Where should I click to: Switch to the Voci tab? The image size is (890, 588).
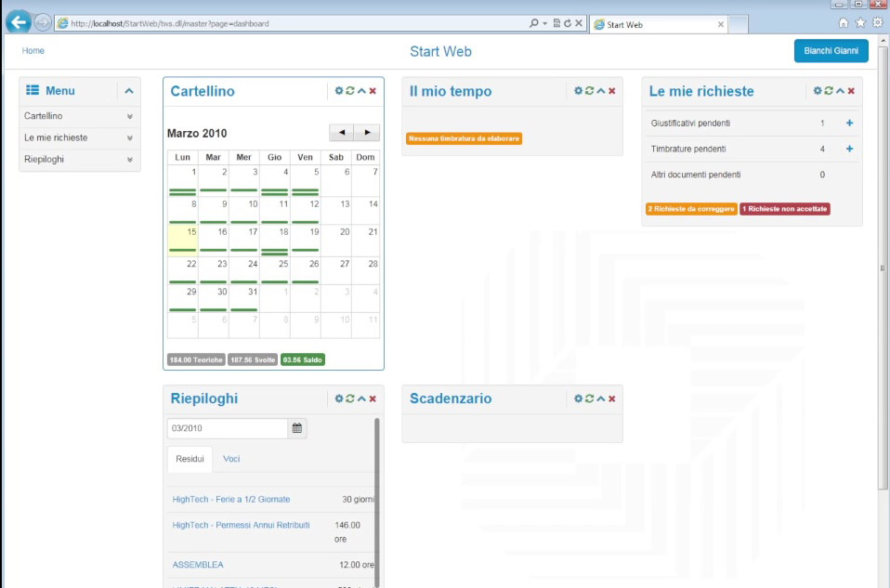point(231,459)
